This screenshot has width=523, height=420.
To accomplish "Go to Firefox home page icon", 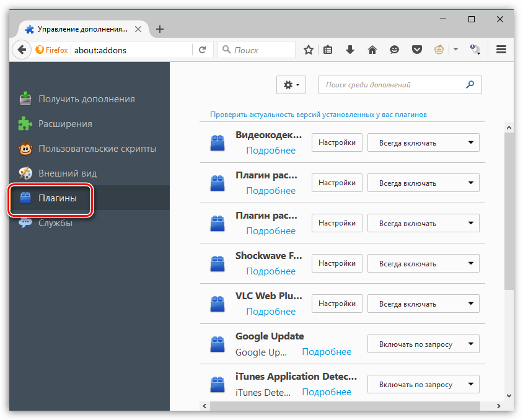I will click(x=372, y=50).
